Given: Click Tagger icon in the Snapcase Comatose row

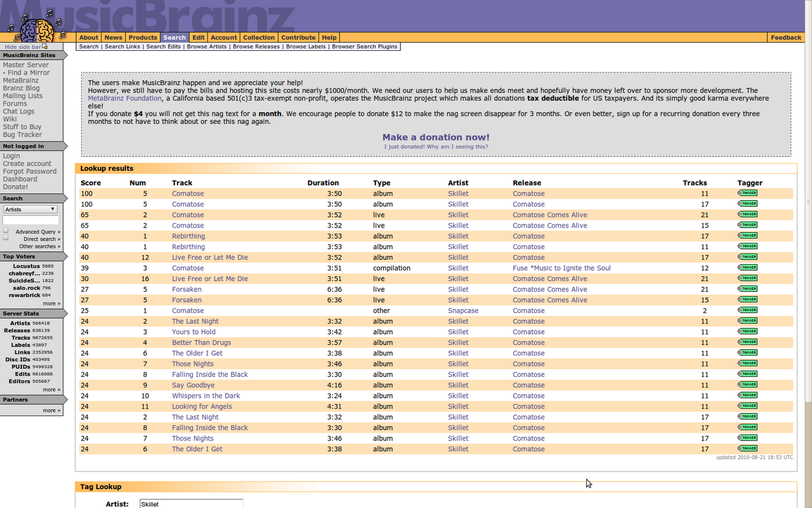Looking at the screenshot, I should (748, 310).
